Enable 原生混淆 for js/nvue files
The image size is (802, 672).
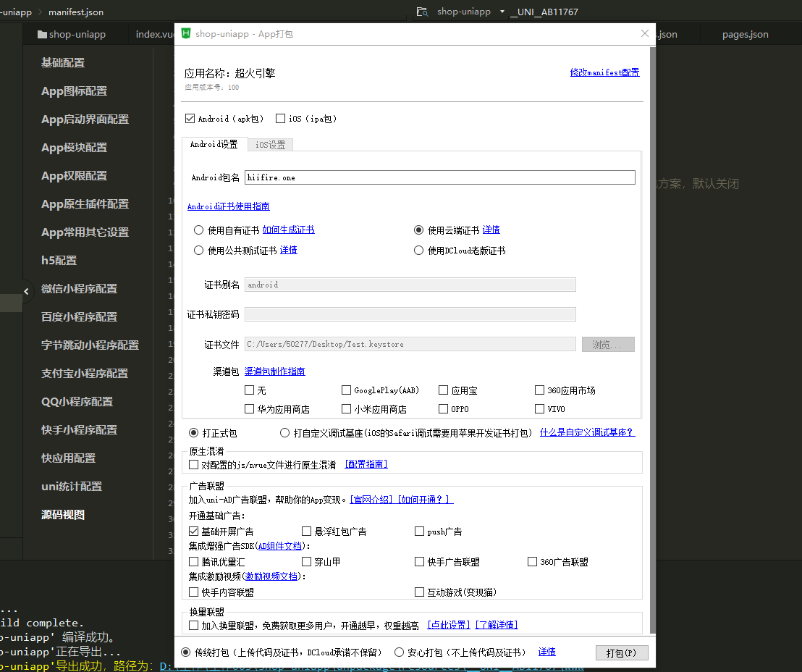pos(194,465)
